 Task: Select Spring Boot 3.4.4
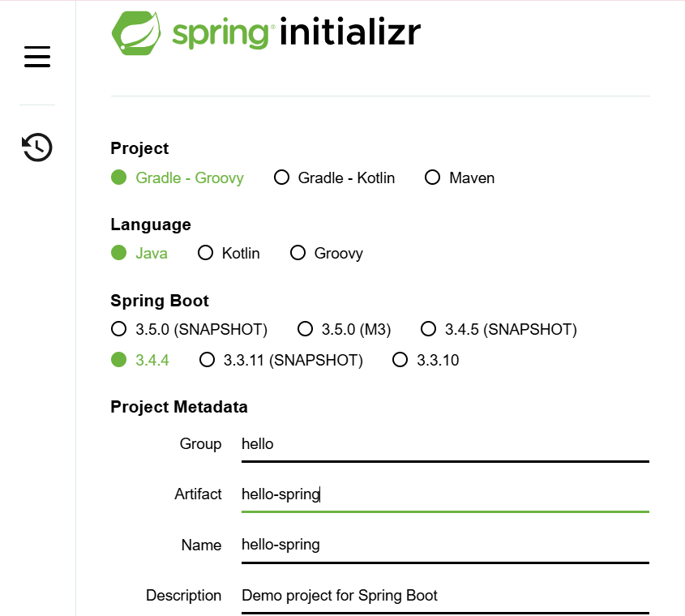pyautogui.click(x=139, y=360)
